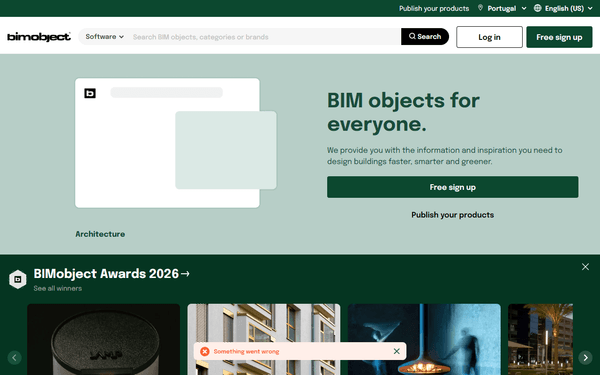
Task: Open the hanging fireplace award thumbnail
Action: tap(424, 339)
